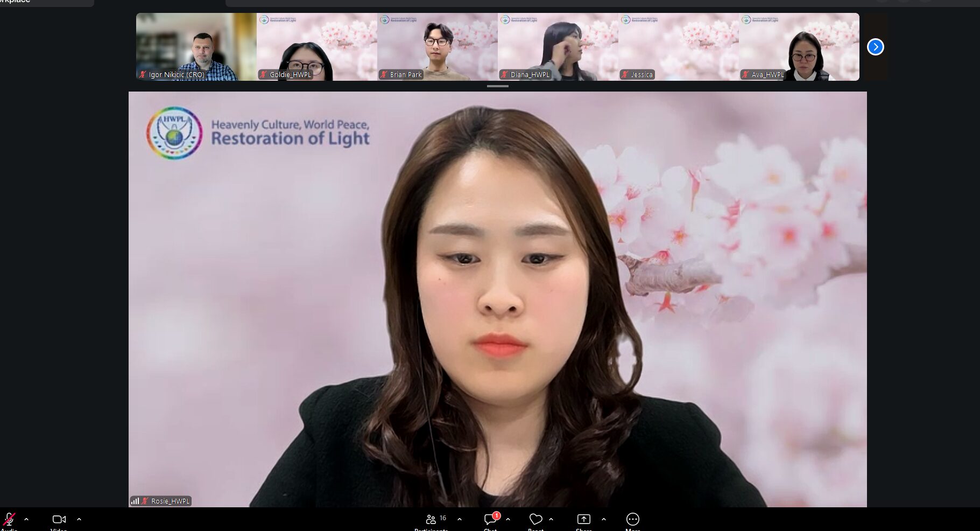Open the More options ellipsis
980x531 pixels.
click(632, 519)
